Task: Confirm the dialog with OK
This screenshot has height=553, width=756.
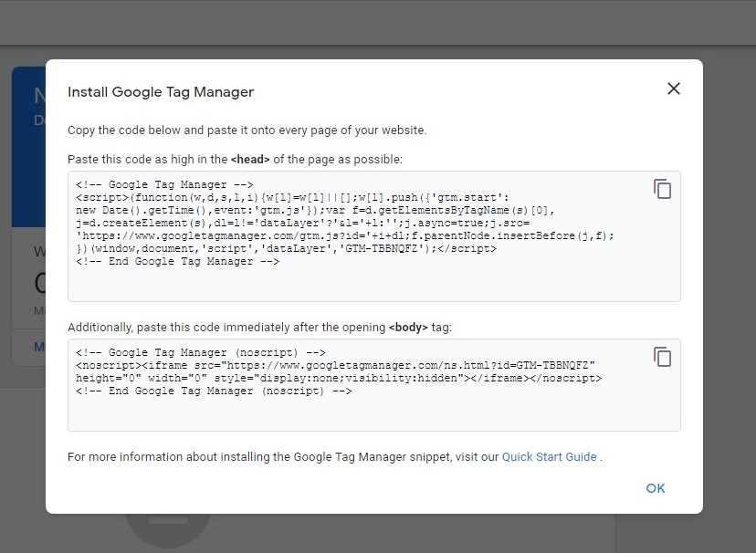Action: [x=656, y=488]
